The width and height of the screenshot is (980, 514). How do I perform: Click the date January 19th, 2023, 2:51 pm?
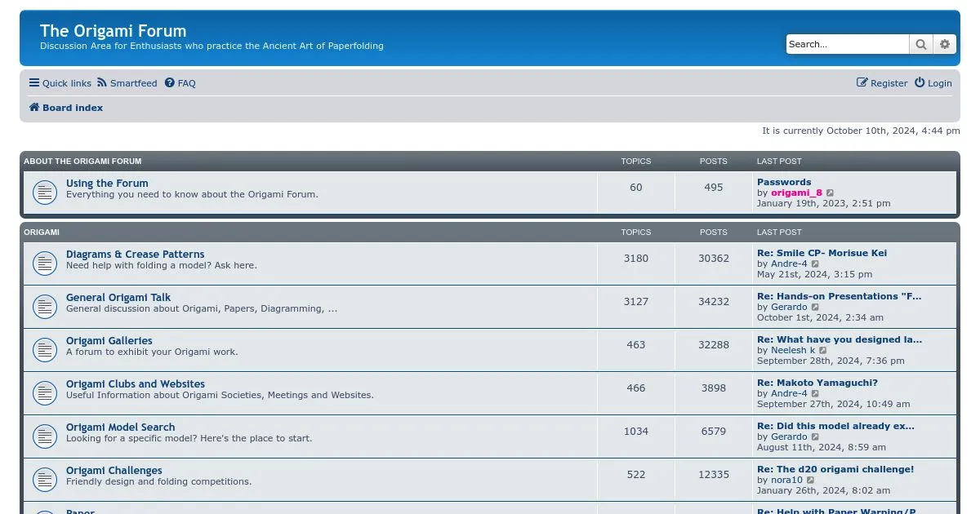pos(824,204)
